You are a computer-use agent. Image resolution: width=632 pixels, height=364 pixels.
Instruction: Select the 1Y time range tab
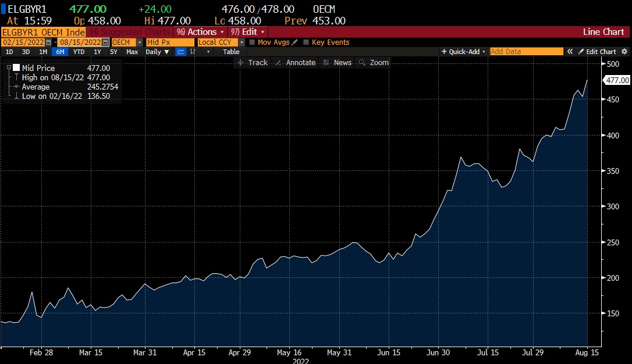click(x=97, y=52)
